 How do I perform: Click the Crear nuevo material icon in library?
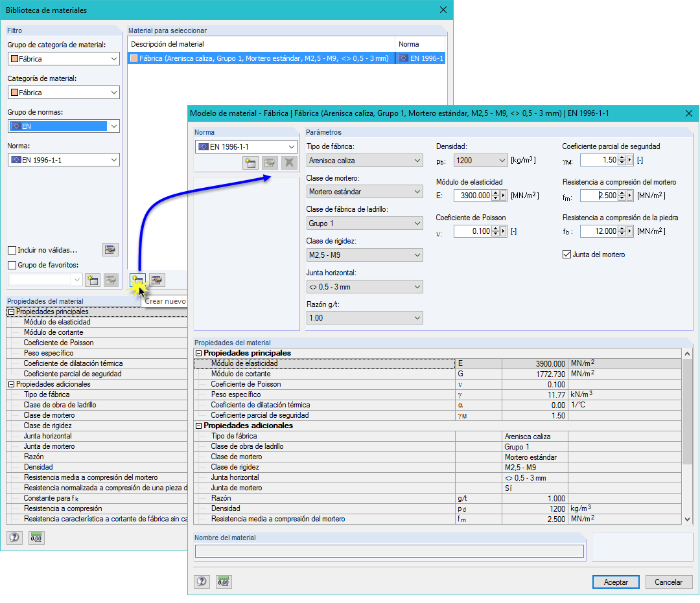pos(137,280)
